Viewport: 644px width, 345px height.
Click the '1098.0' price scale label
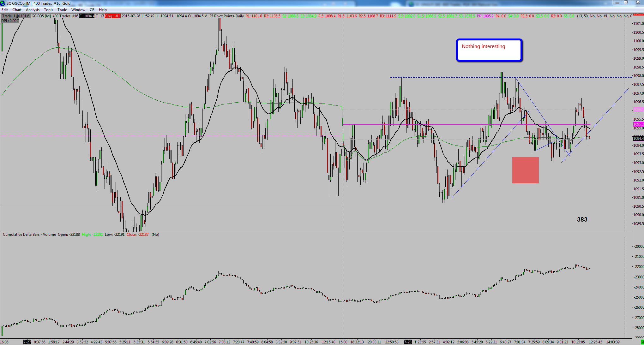638,76
